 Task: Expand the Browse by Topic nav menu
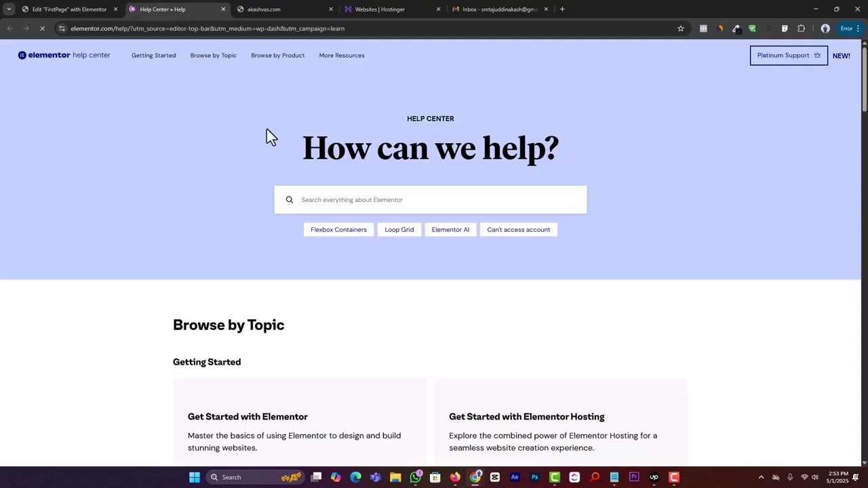[x=213, y=55]
